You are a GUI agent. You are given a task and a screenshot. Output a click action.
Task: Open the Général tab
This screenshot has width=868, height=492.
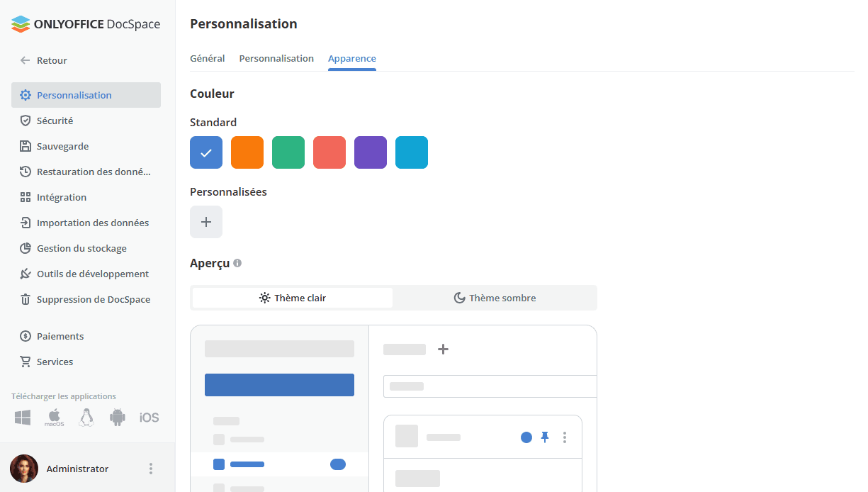208,59
